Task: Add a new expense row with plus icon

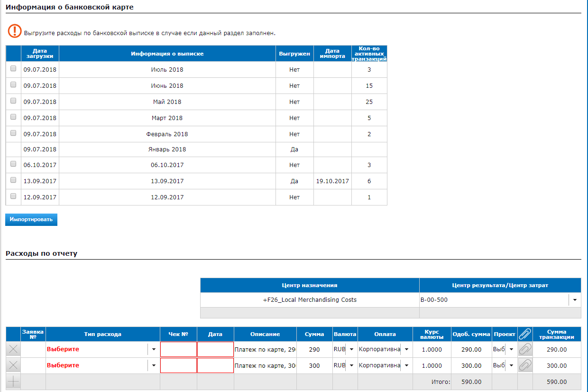Action: click(13, 382)
